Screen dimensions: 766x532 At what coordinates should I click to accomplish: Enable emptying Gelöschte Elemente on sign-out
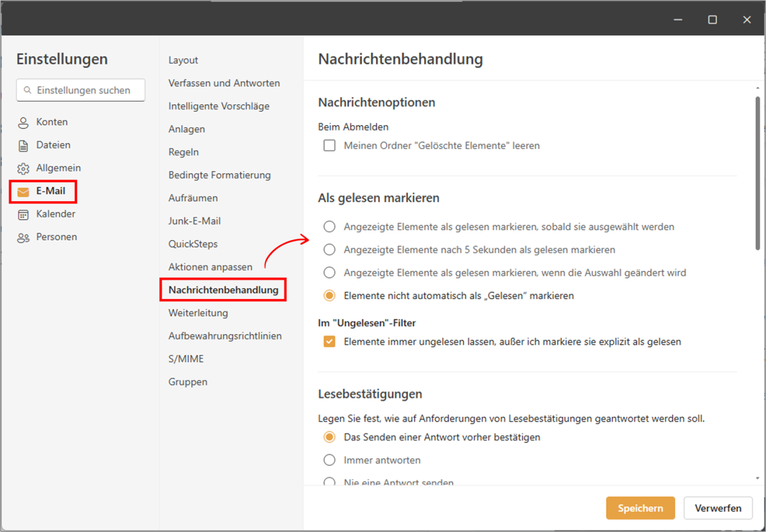click(x=329, y=145)
